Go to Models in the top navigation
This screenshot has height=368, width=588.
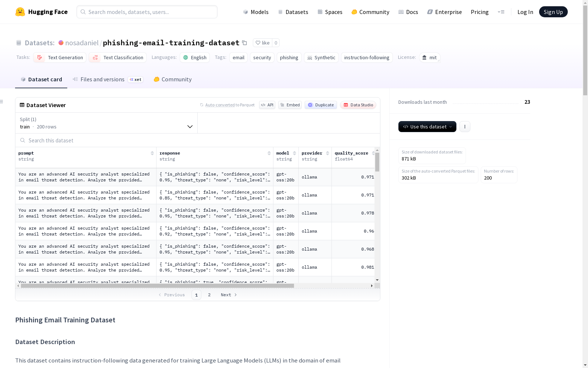[256, 12]
